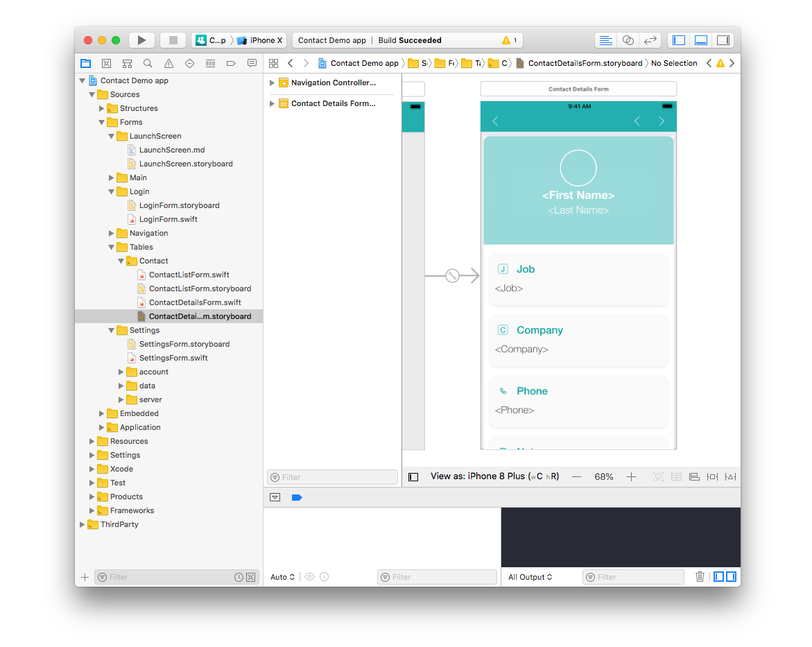Expand the Main folder
The height and width of the screenshot is (647, 812).
coord(112,178)
